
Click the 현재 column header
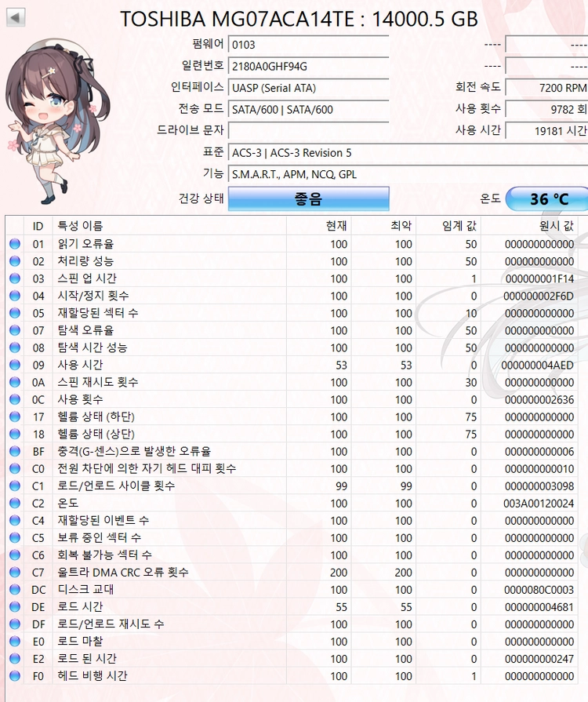coord(318,226)
